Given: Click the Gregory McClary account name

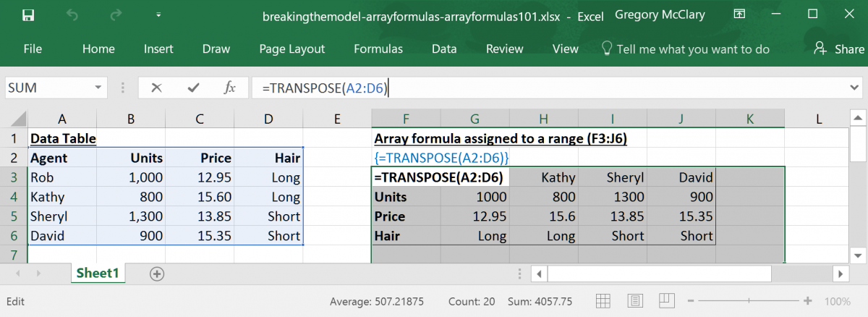Looking at the screenshot, I should tap(659, 14).
